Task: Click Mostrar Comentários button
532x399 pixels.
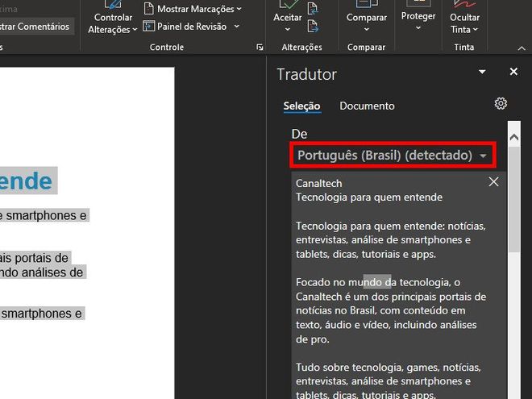Action: coord(35,27)
